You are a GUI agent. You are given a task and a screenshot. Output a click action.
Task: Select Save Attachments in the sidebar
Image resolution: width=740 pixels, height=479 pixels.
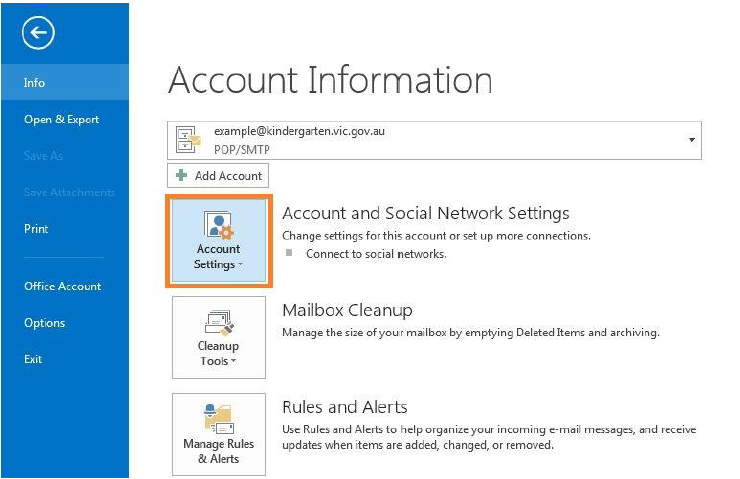click(69, 192)
